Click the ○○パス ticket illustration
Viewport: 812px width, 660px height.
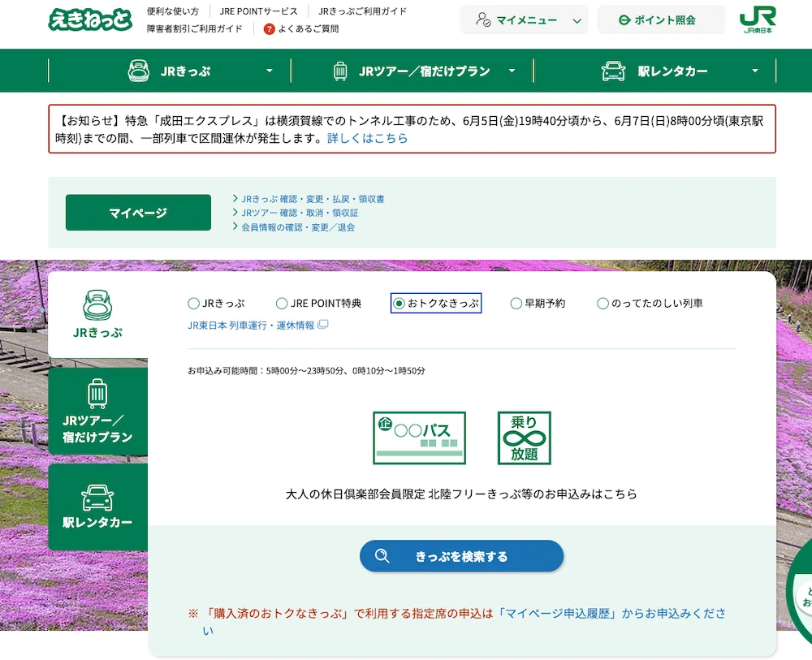(420, 438)
